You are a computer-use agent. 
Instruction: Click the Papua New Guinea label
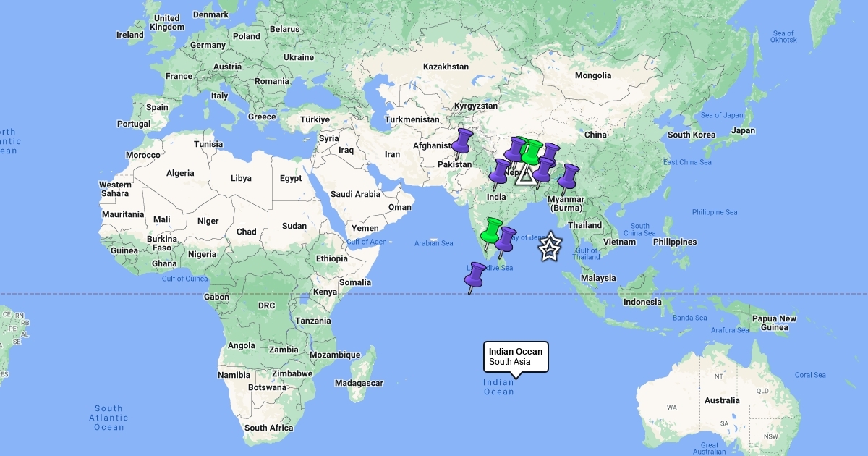pyautogui.click(x=774, y=323)
